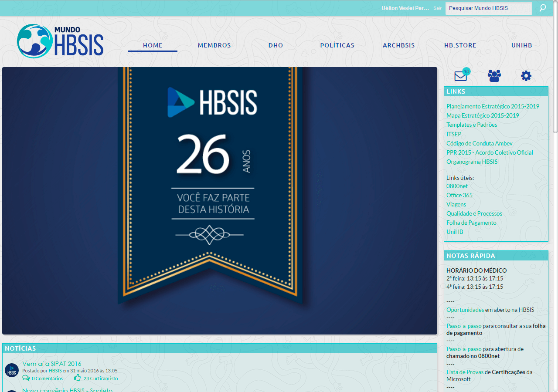This screenshot has height=392, width=558.
Task: Click the Mundo HBSIS logo
Action: [x=60, y=41]
